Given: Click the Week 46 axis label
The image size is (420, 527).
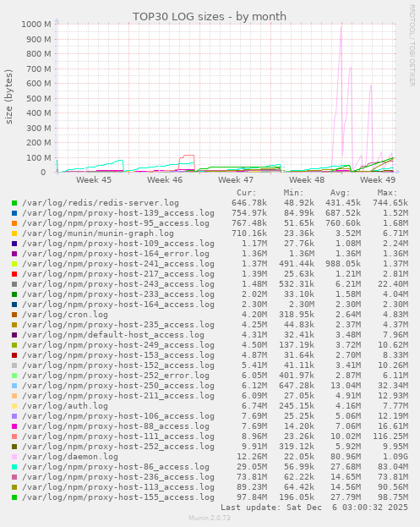Looking at the screenshot, I should click(x=165, y=180).
